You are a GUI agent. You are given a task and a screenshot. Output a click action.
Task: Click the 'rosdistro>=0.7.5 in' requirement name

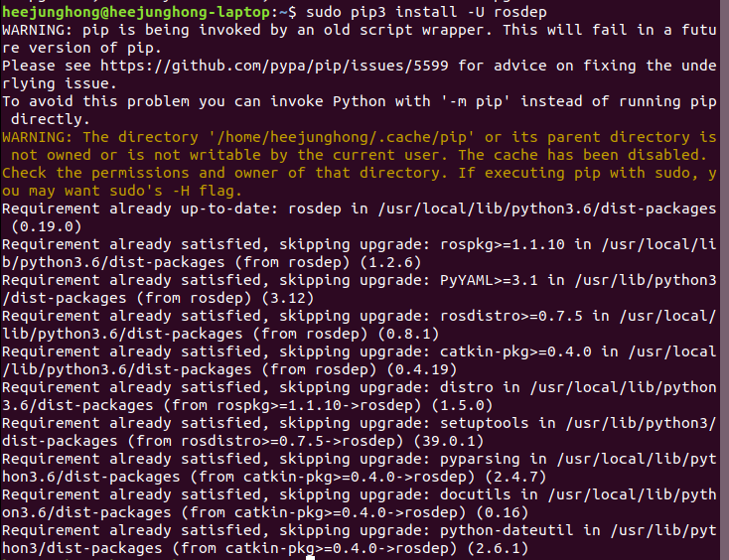(x=524, y=316)
